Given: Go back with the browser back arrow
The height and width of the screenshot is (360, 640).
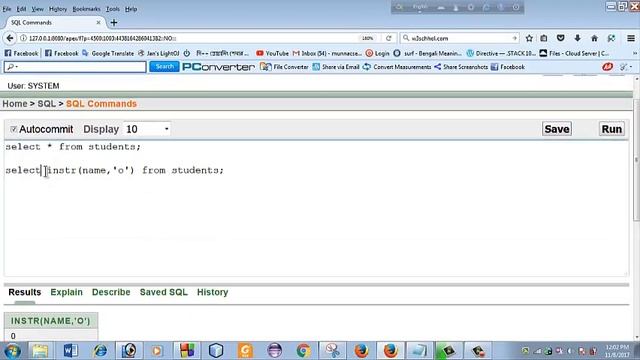Looking at the screenshot, I should click(10, 38).
